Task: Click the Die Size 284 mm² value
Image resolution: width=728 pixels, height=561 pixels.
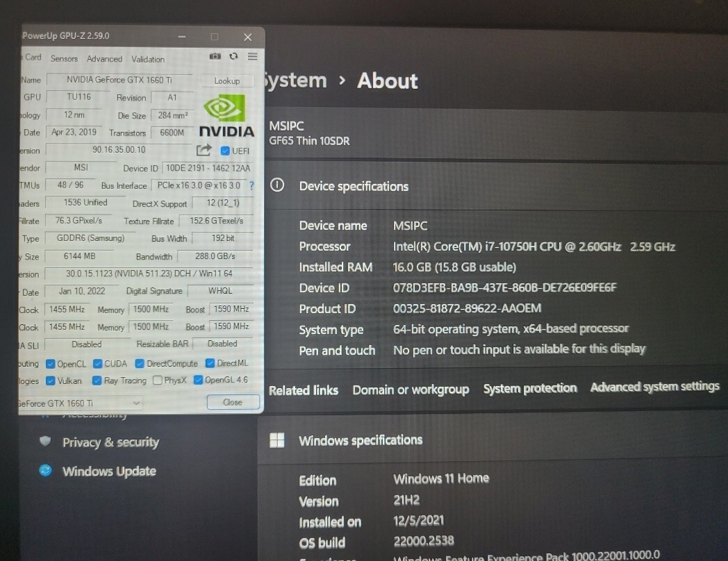Action: [173, 115]
